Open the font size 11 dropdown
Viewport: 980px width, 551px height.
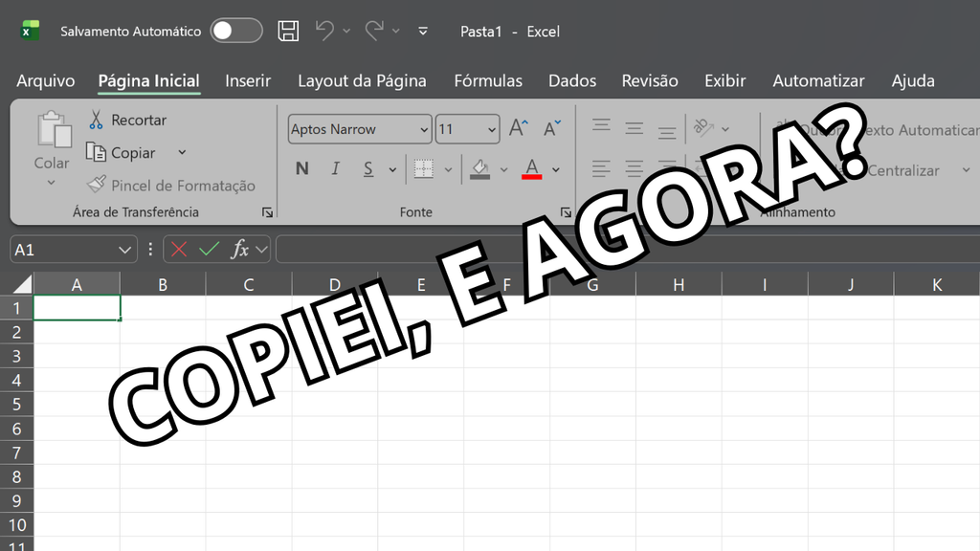pyautogui.click(x=467, y=129)
